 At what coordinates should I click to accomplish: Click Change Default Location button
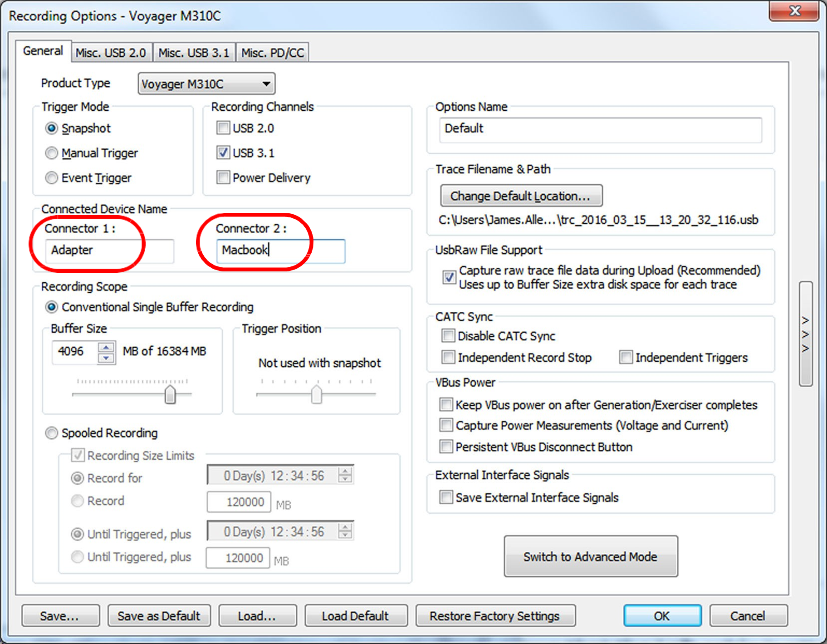click(x=521, y=196)
